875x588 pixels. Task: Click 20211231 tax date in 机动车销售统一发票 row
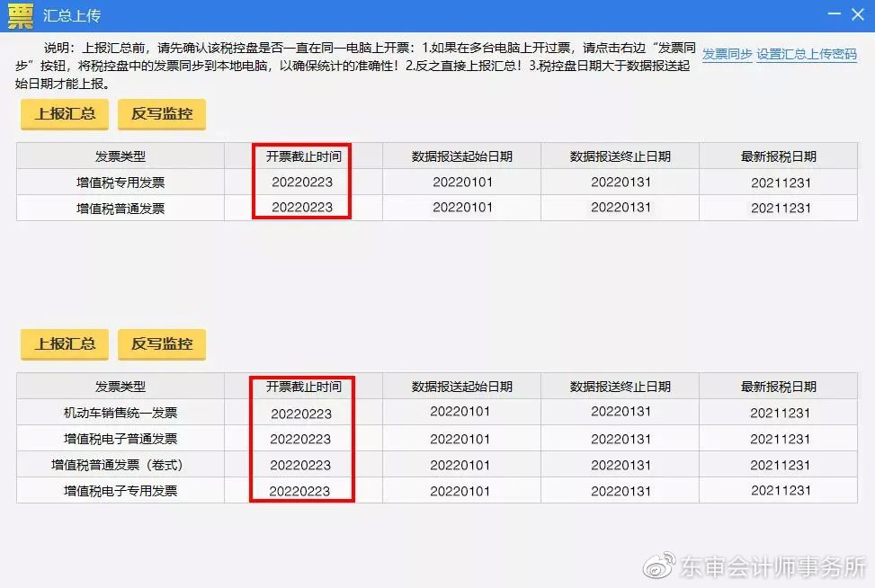(781, 413)
